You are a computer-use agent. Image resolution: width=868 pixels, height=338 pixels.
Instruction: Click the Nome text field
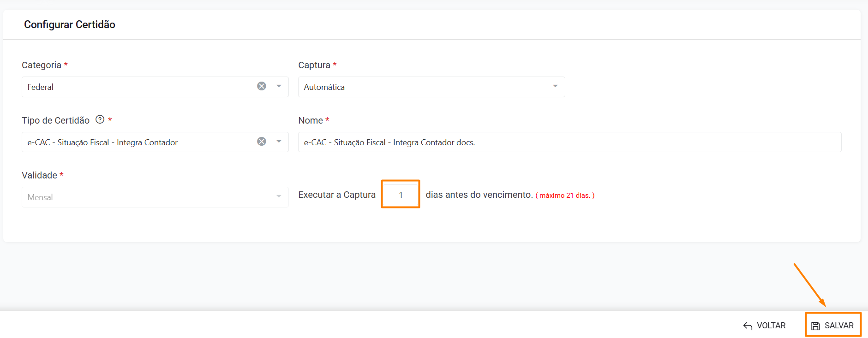[x=569, y=142]
